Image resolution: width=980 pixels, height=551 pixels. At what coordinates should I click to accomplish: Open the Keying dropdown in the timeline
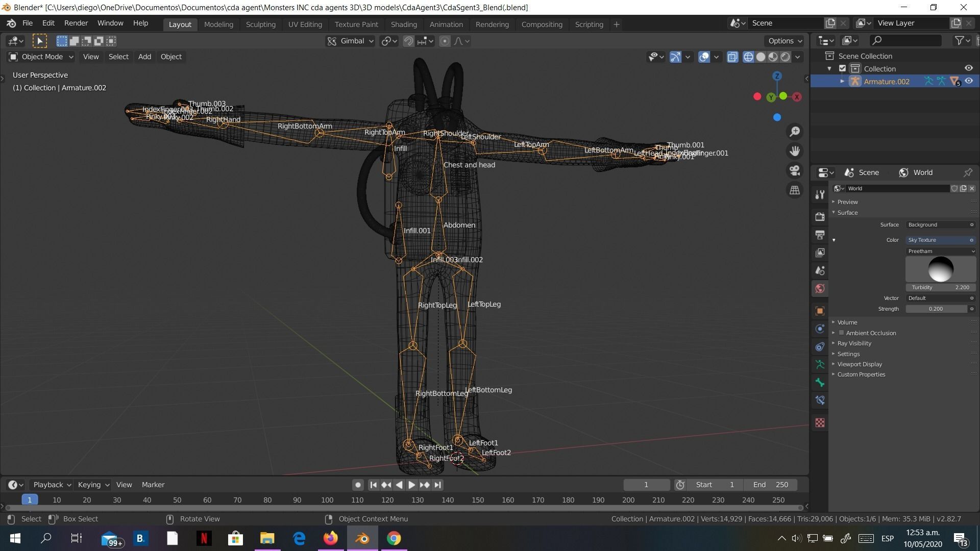[x=93, y=485]
